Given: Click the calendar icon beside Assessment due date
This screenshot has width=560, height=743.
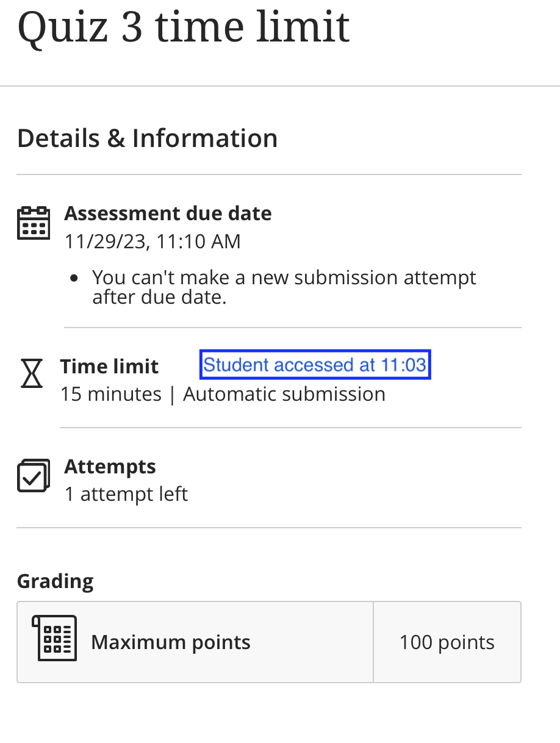Looking at the screenshot, I should click(x=34, y=223).
